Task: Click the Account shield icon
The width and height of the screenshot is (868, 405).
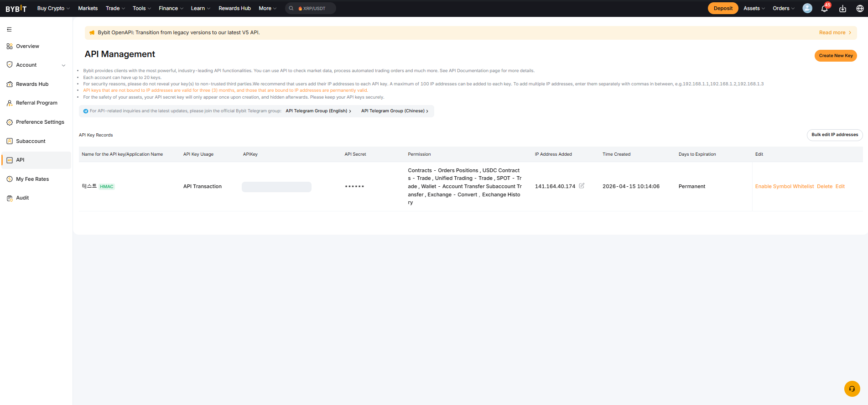Action: [10, 65]
